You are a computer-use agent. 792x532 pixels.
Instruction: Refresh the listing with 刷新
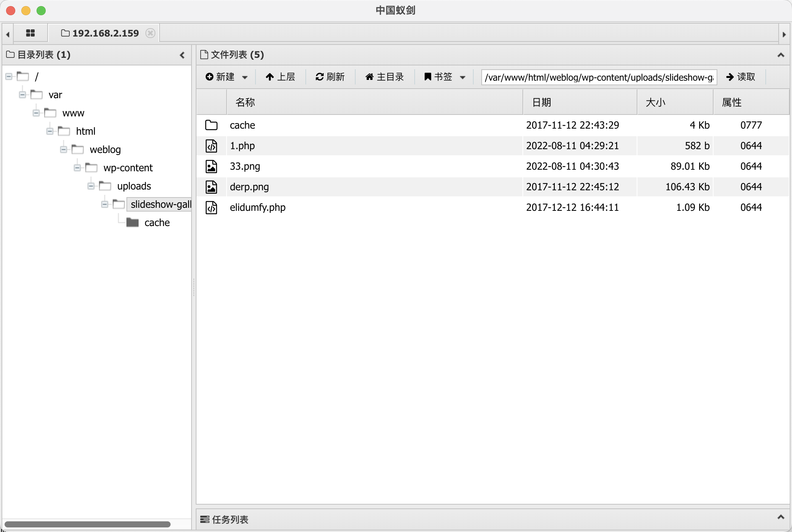pos(330,77)
